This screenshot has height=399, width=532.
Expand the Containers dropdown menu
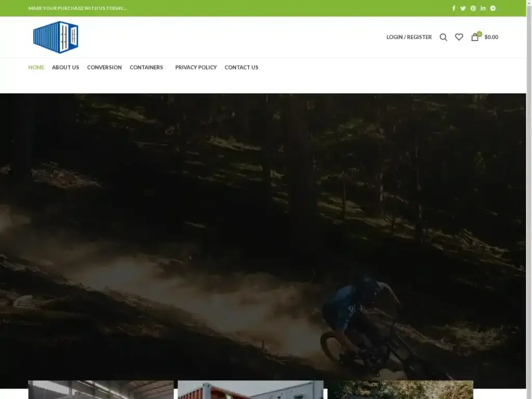[148, 68]
